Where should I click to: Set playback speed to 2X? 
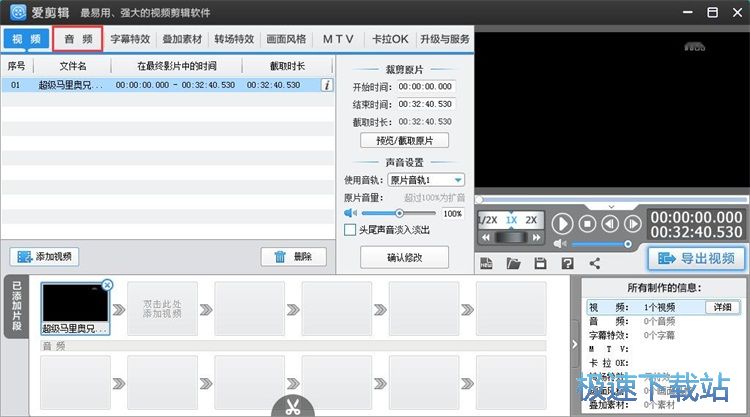point(531,220)
